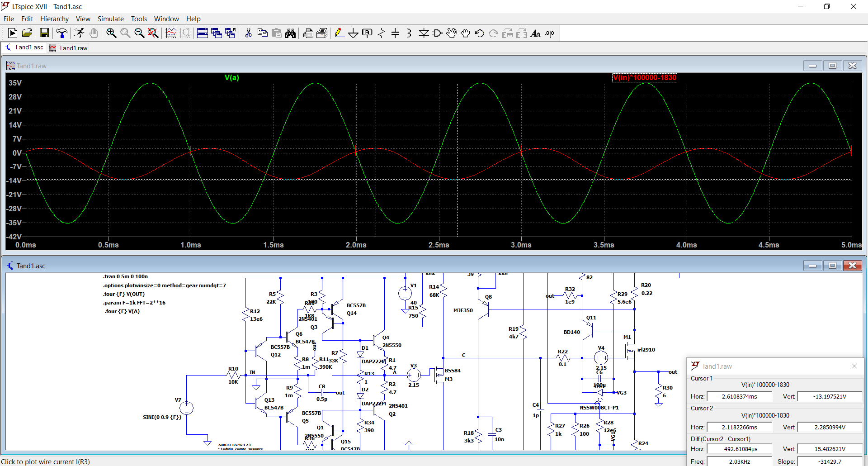The height and width of the screenshot is (466, 868).
Task: Select the Place Component gate icon
Action: pyautogui.click(x=438, y=33)
